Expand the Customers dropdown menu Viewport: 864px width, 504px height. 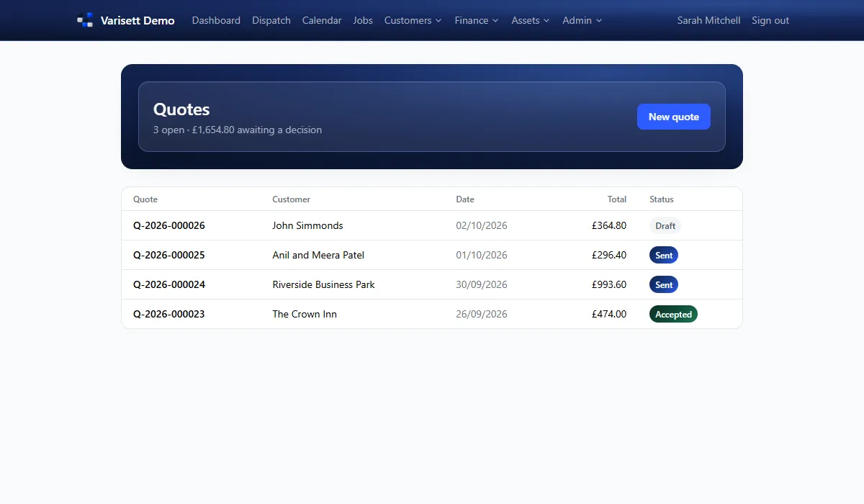pos(413,20)
